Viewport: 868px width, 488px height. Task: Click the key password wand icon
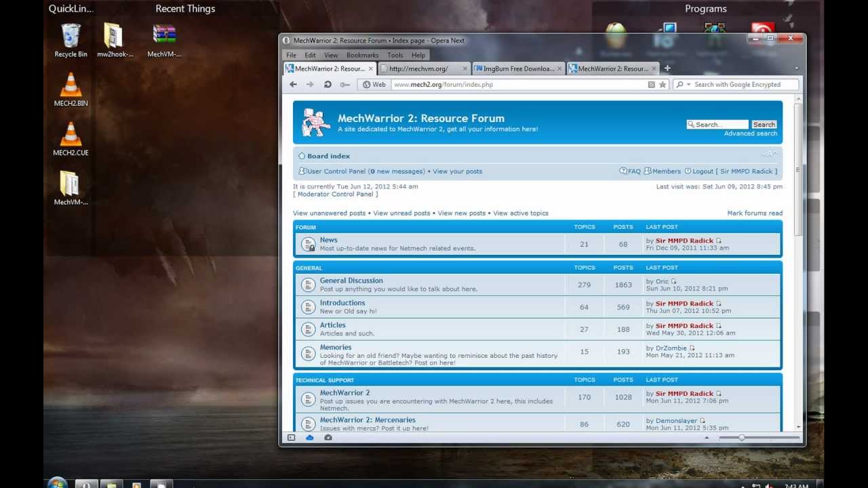click(344, 85)
